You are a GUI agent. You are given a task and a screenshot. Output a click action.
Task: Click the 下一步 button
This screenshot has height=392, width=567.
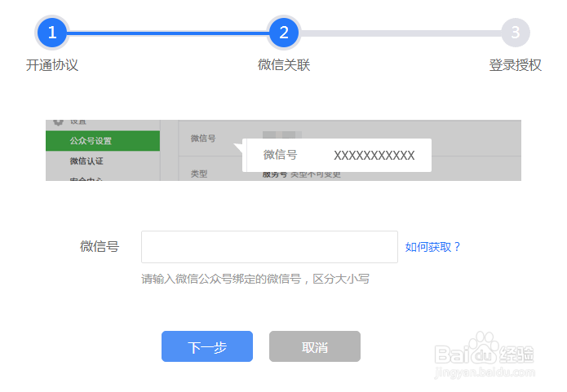(x=207, y=346)
